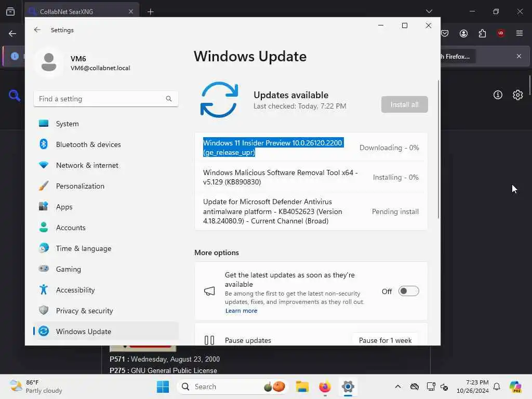Image resolution: width=532 pixels, height=399 pixels.
Task: Select Windows Update in sidebar
Action: point(106,331)
